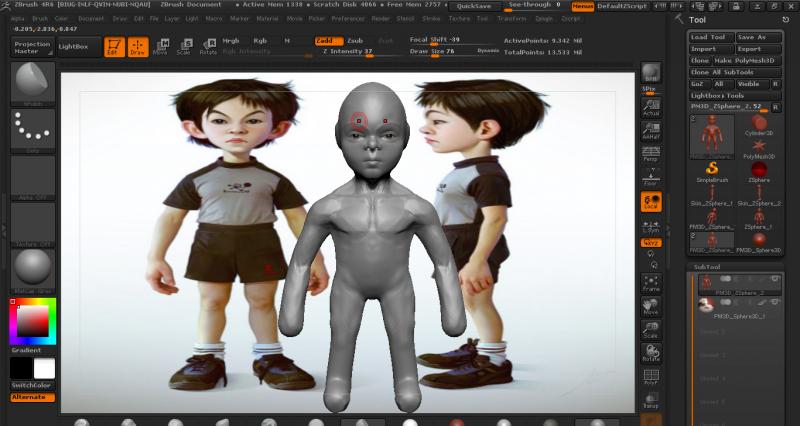Select the Rotate transform icon in top shelf

pyautogui.click(x=208, y=46)
